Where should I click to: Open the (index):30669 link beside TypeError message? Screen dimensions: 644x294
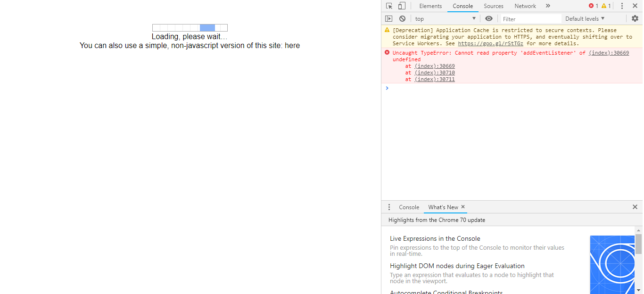(609, 53)
